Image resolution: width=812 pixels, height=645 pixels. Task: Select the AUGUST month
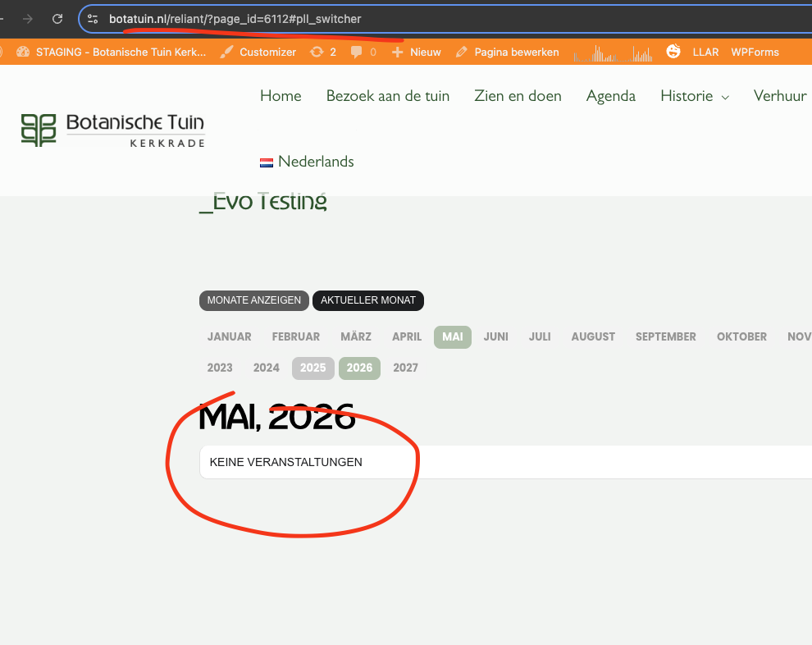coord(594,336)
